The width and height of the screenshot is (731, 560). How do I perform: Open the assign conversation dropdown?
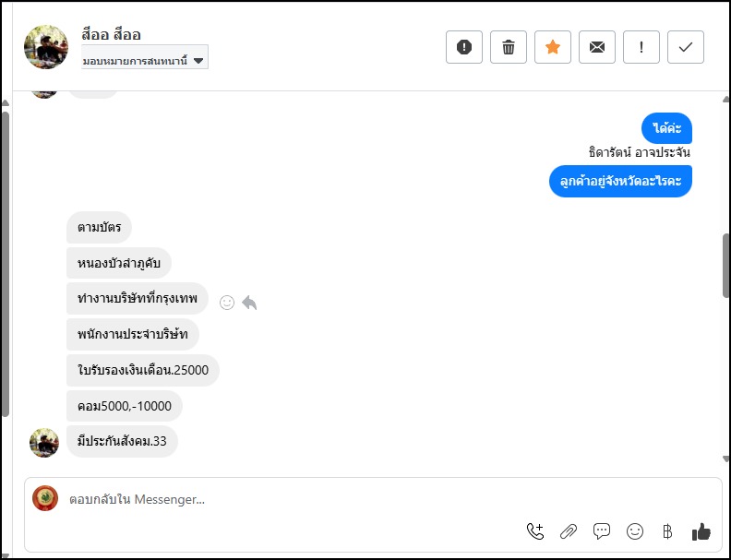coord(144,60)
